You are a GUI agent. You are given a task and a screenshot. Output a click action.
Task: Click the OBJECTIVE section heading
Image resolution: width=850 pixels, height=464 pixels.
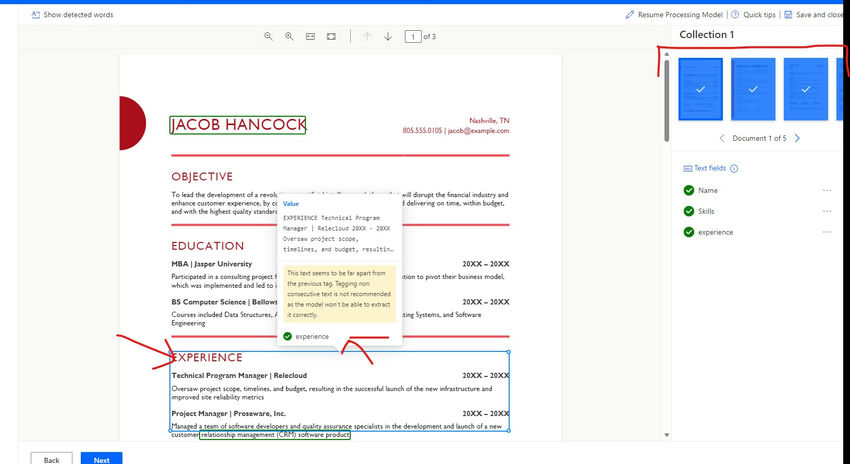[202, 177]
